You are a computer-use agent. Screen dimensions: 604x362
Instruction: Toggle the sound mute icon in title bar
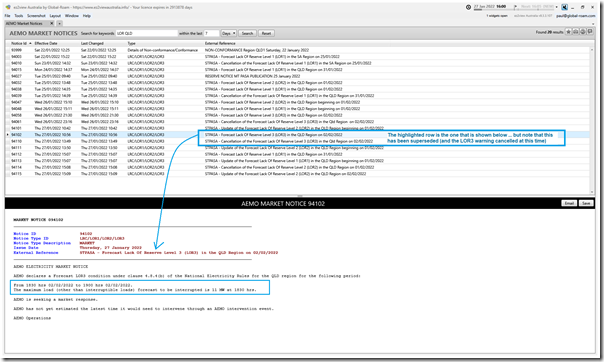(564, 7)
